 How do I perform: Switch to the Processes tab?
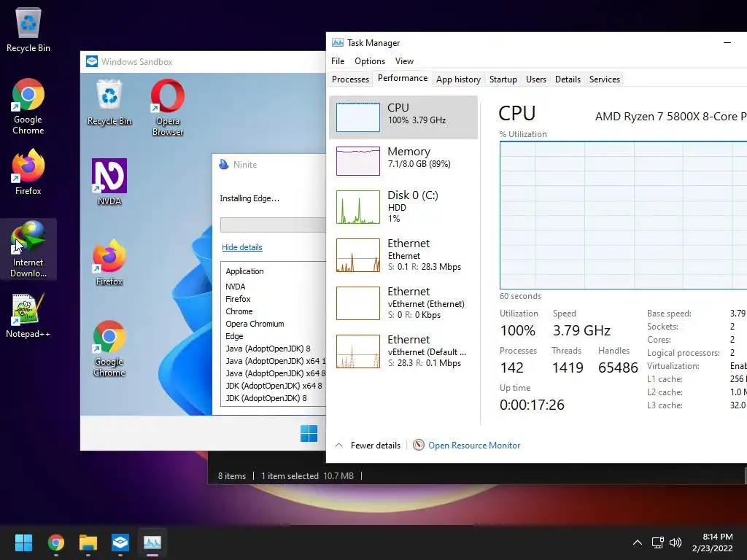pos(350,79)
